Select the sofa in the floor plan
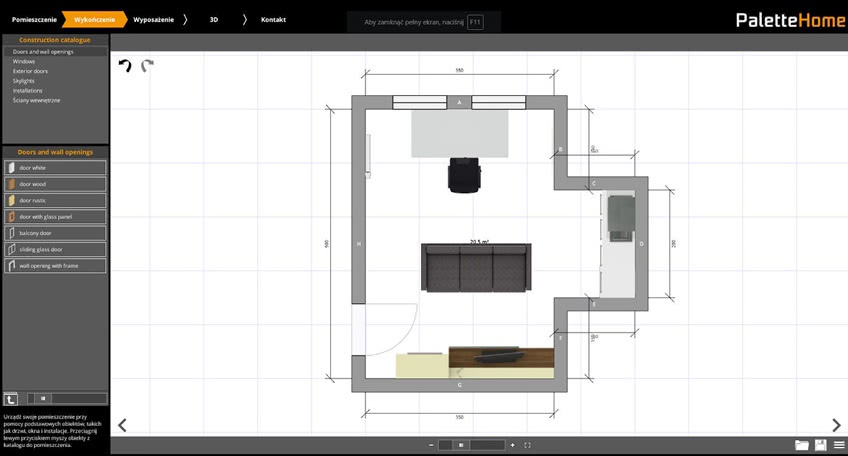 pyautogui.click(x=474, y=267)
